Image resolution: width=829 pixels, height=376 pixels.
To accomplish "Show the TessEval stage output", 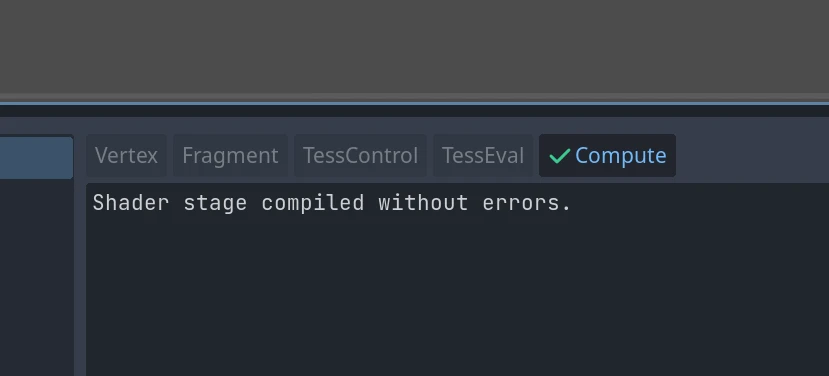I will tap(483, 155).
